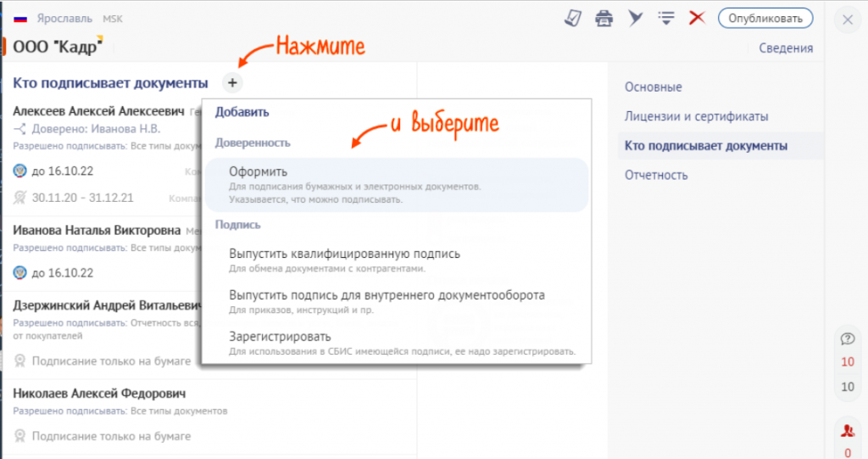
Task: Open the help chat bubble icon
Action: (847, 339)
